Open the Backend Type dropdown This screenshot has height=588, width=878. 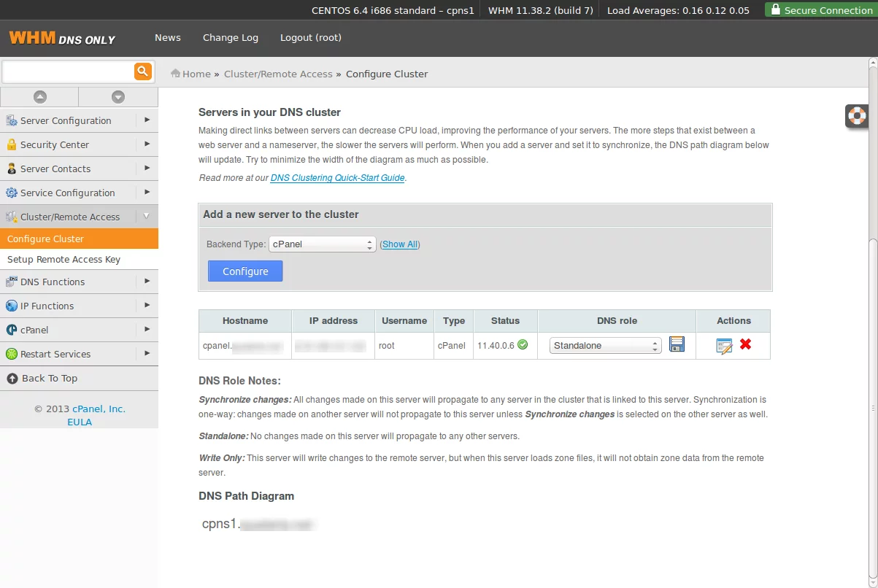pyautogui.click(x=322, y=244)
